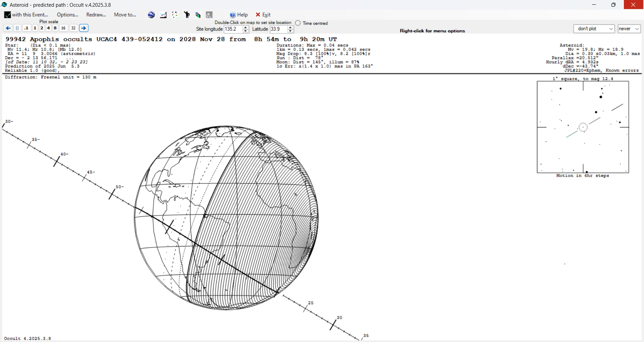This screenshot has height=342, width=644.
Task: Click the Earth globe path map
Action: [226, 218]
